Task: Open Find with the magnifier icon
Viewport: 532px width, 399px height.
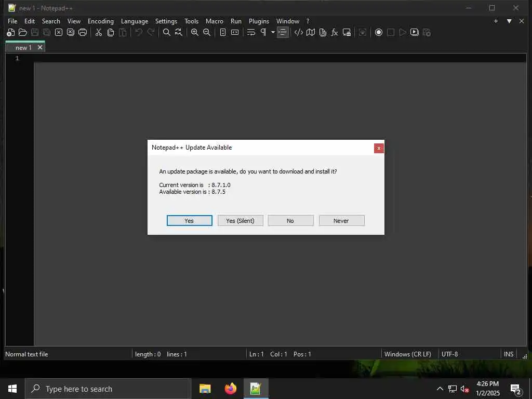Action: tap(167, 33)
